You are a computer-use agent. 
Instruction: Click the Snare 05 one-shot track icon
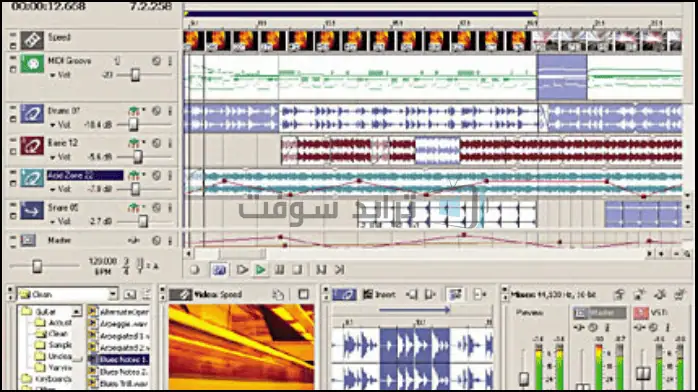click(32, 210)
